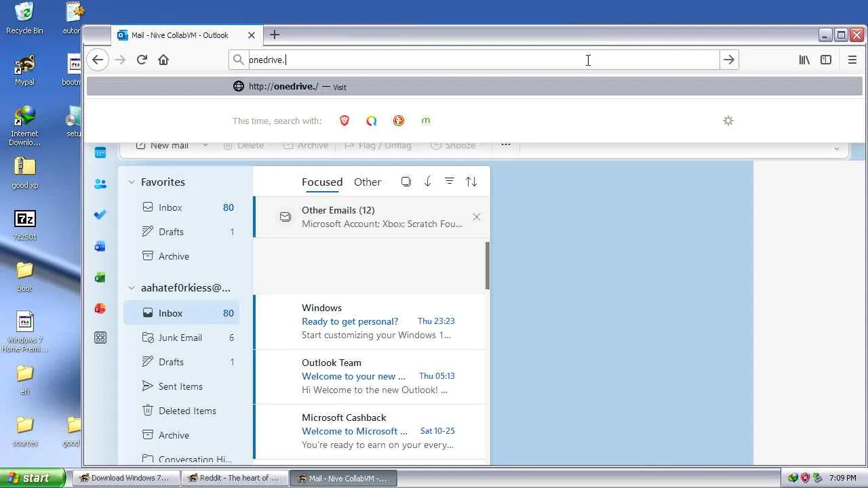The image size is (868, 488).
Task: Expand the ribbon with the right-side chevron
Action: tap(837, 148)
